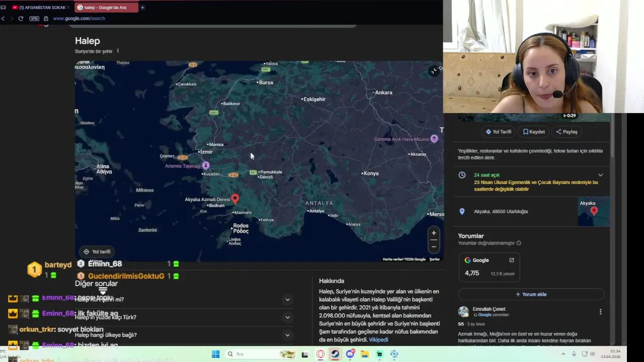644x362 pixels.
Task: Click the Hakkında heading
Action: coord(332,281)
